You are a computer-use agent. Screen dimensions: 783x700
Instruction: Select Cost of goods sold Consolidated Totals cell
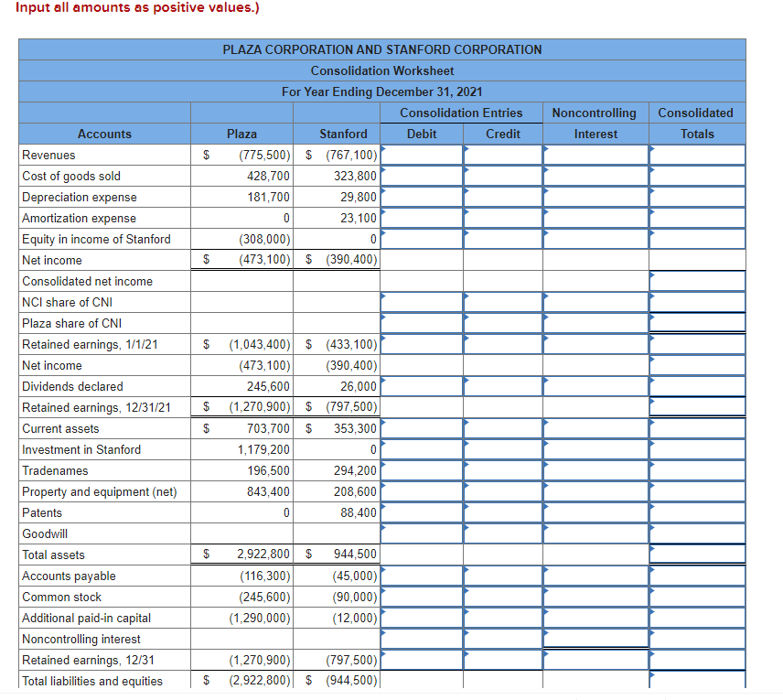[697, 176]
